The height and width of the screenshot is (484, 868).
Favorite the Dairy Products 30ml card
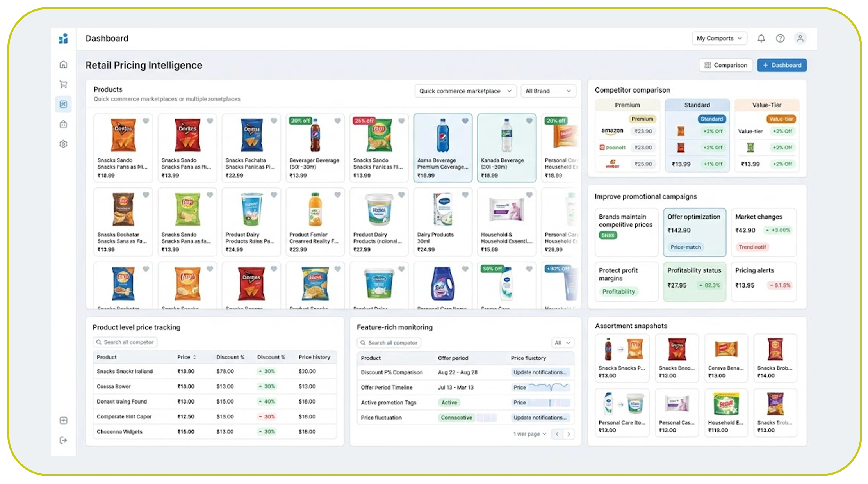tap(465, 195)
